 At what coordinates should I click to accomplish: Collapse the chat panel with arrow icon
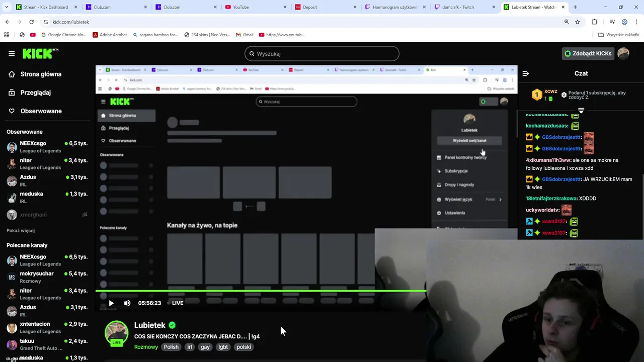tap(526, 73)
